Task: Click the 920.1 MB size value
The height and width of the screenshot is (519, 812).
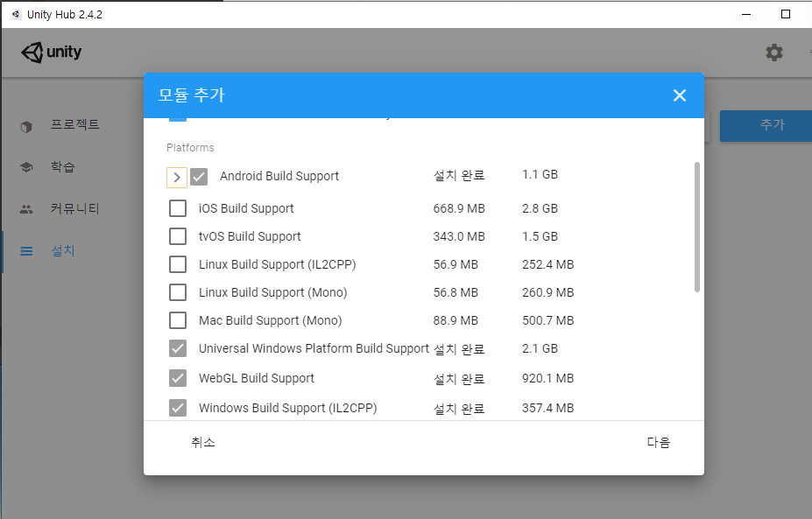Action: point(547,378)
